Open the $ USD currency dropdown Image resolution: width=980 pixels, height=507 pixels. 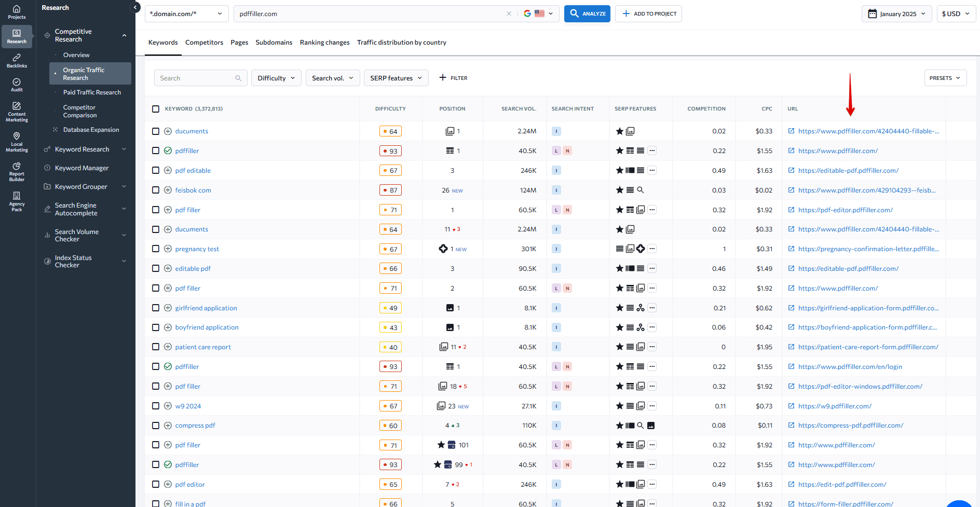point(956,13)
